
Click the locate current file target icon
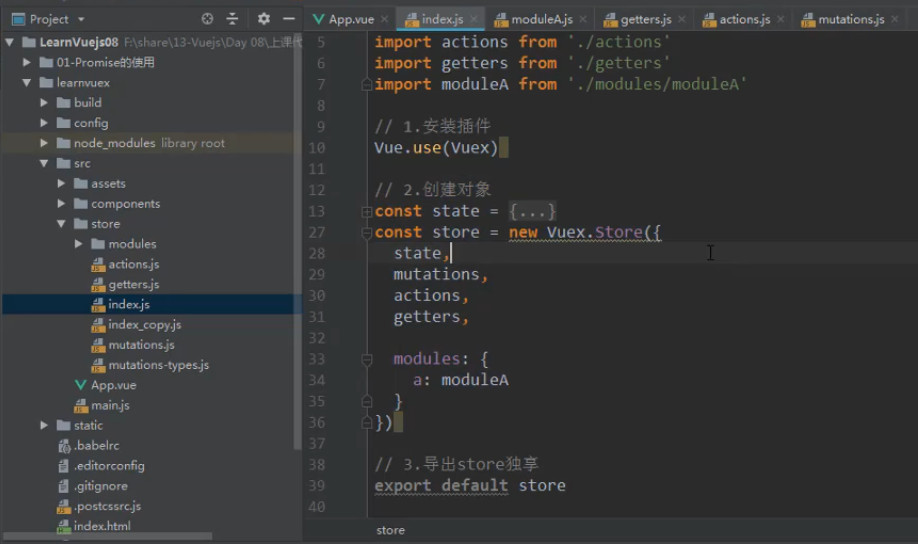click(x=207, y=19)
